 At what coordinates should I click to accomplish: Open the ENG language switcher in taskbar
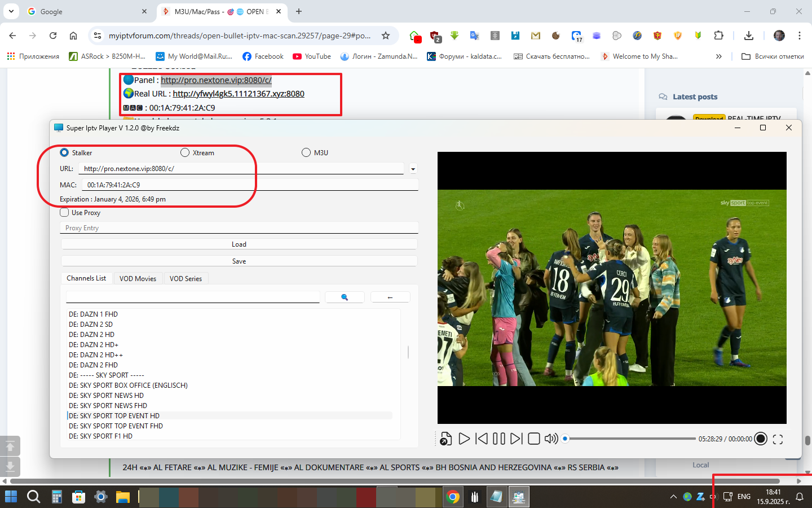(x=744, y=497)
